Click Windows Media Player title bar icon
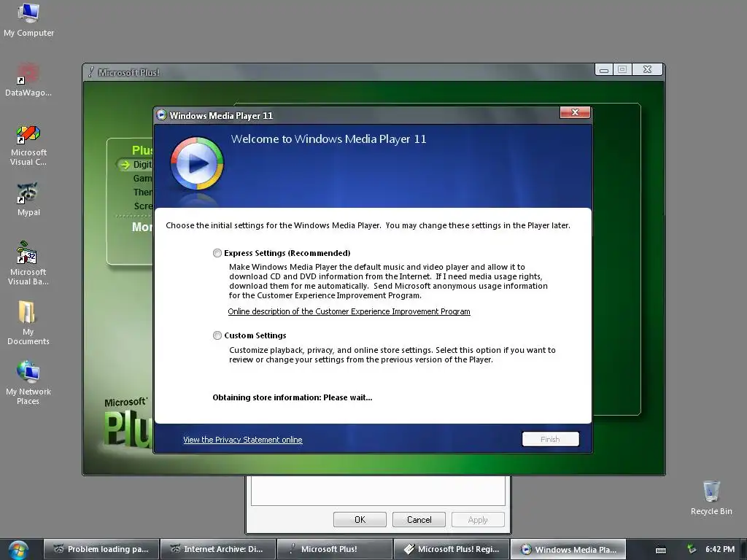 161,114
